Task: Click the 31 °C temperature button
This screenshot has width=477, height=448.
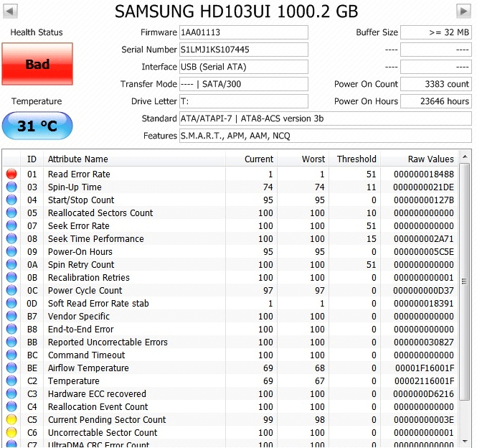Action: 37,126
